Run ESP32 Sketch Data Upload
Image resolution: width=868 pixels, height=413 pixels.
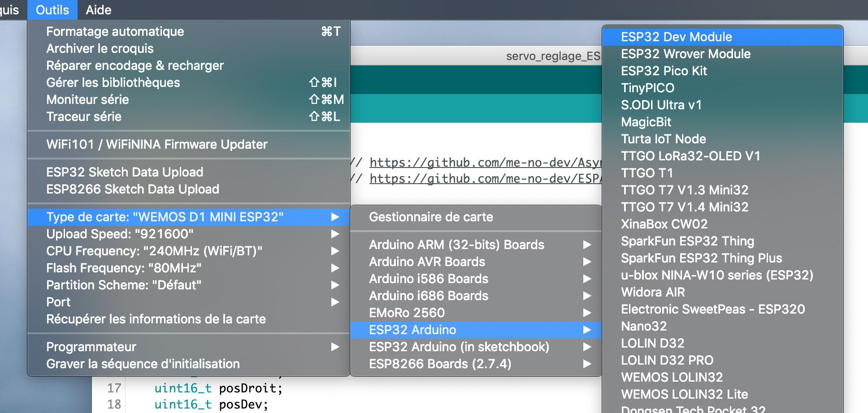pyautogui.click(x=189, y=172)
